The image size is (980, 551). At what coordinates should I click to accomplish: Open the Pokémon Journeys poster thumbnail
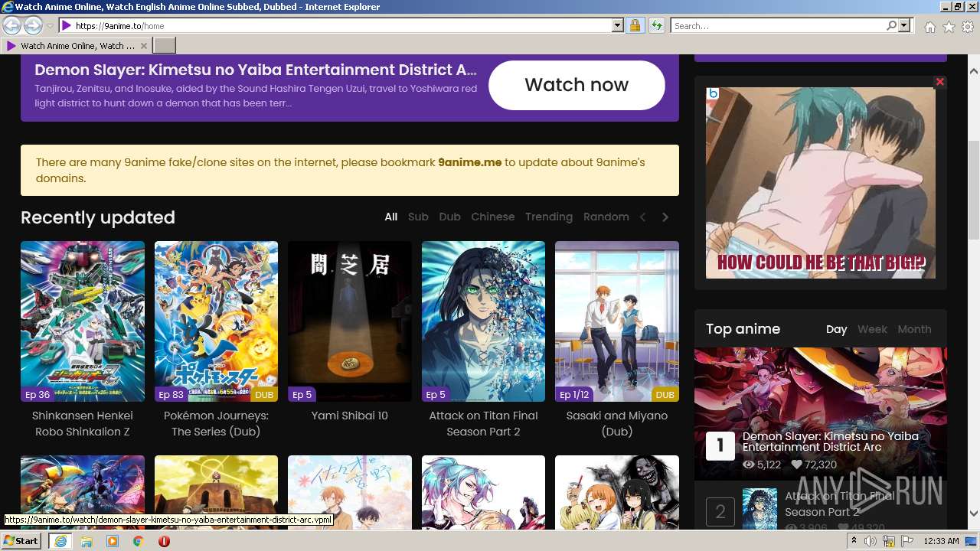click(216, 321)
